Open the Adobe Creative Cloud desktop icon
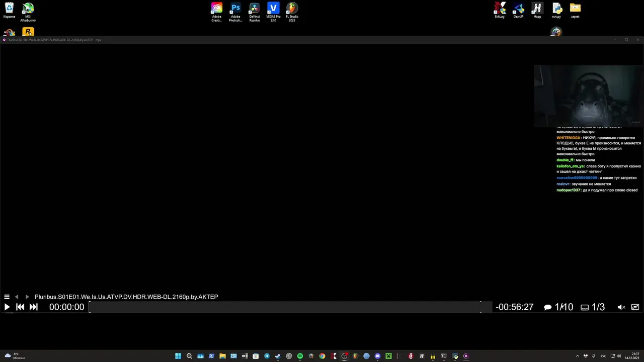The image size is (644, 362). coord(216,12)
